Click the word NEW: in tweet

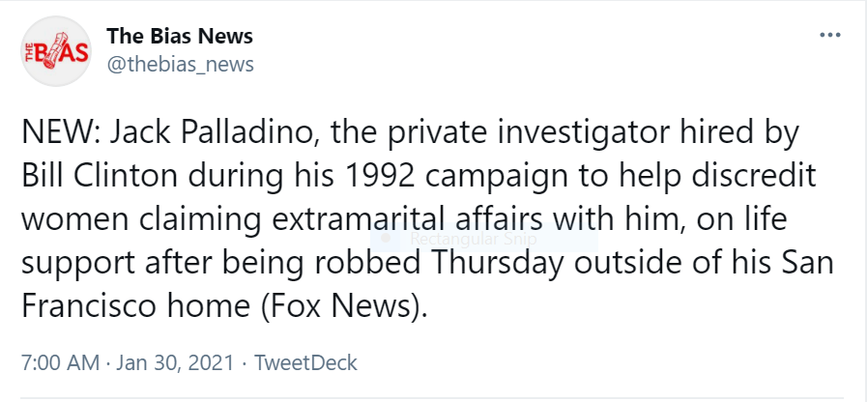(59, 134)
